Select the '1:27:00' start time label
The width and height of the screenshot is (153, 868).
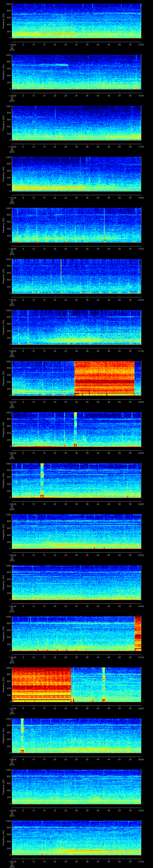pos(12,708)
